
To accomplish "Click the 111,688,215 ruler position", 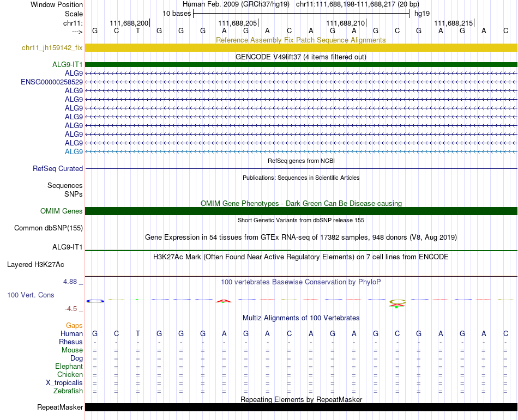I will pyautogui.click(x=454, y=23).
